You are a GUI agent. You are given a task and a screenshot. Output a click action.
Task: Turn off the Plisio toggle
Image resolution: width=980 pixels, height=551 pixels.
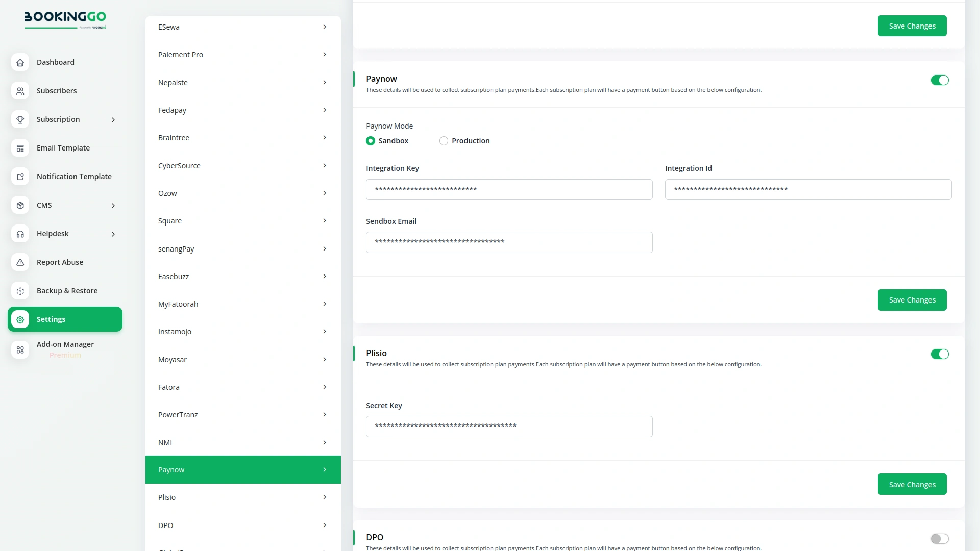[940, 354]
